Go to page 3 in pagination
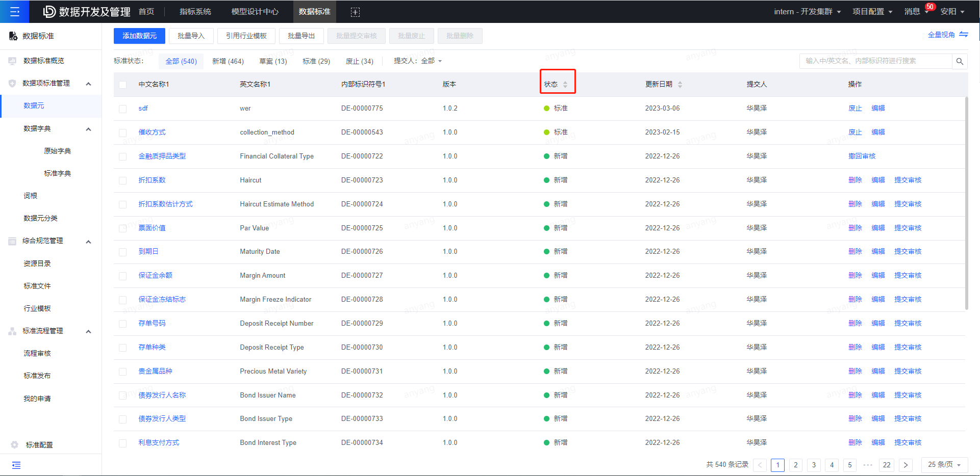 (x=814, y=465)
